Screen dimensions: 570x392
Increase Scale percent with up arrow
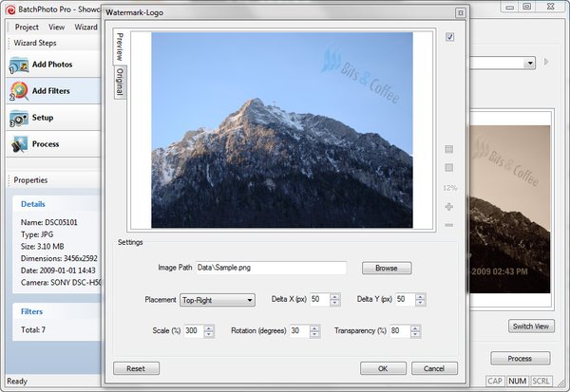pyautogui.click(x=209, y=328)
